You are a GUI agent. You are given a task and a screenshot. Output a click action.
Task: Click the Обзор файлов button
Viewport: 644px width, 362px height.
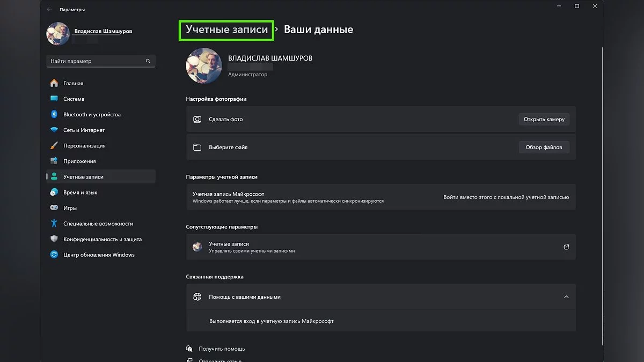(x=544, y=147)
